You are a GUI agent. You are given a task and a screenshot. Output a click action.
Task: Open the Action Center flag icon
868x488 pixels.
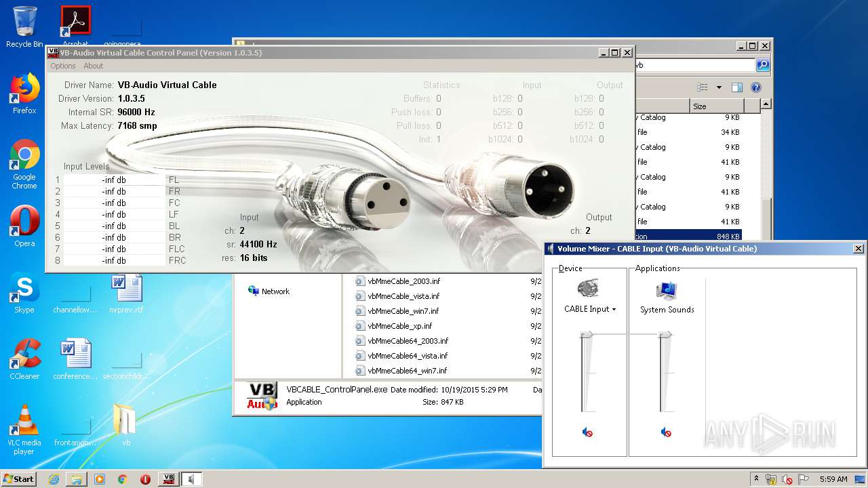click(x=804, y=479)
